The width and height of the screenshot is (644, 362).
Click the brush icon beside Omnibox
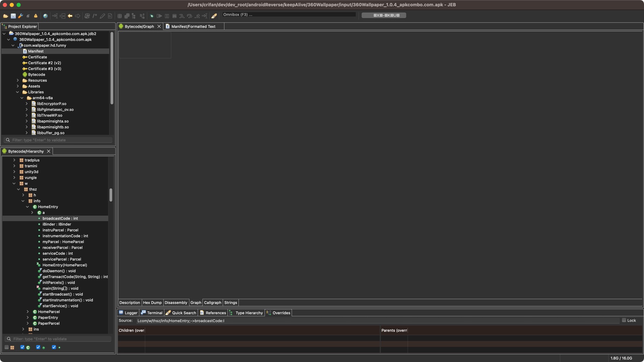(x=214, y=16)
